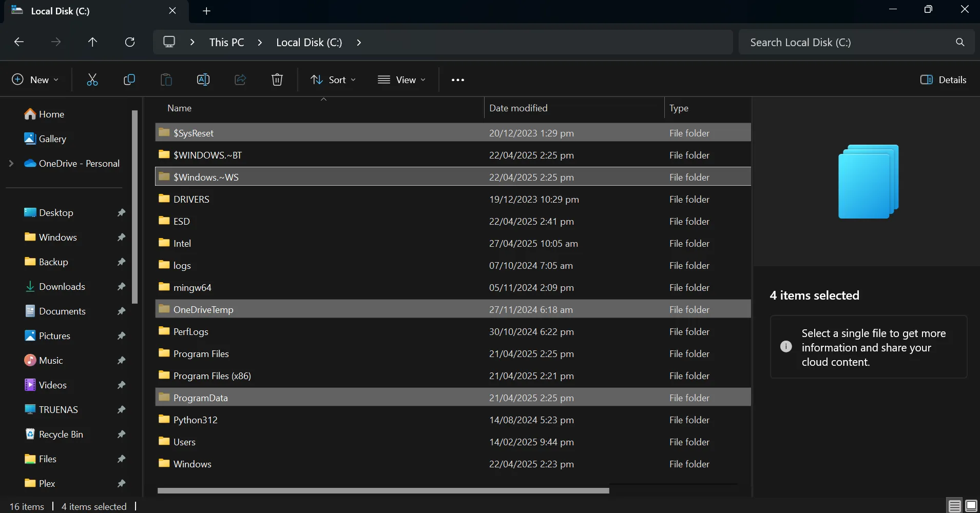Open See more options via ellipsis icon
The image size is (980, 513).
pos(457,80)
